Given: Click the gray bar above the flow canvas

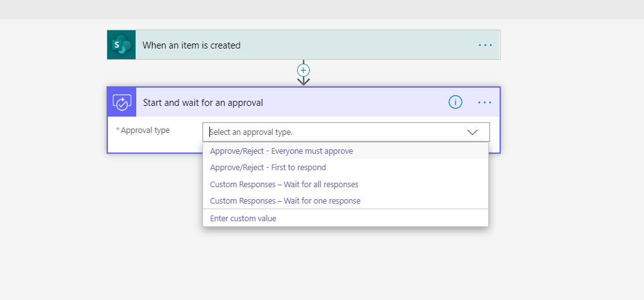Looking at the screenshot, I should (x=322, y=9).
